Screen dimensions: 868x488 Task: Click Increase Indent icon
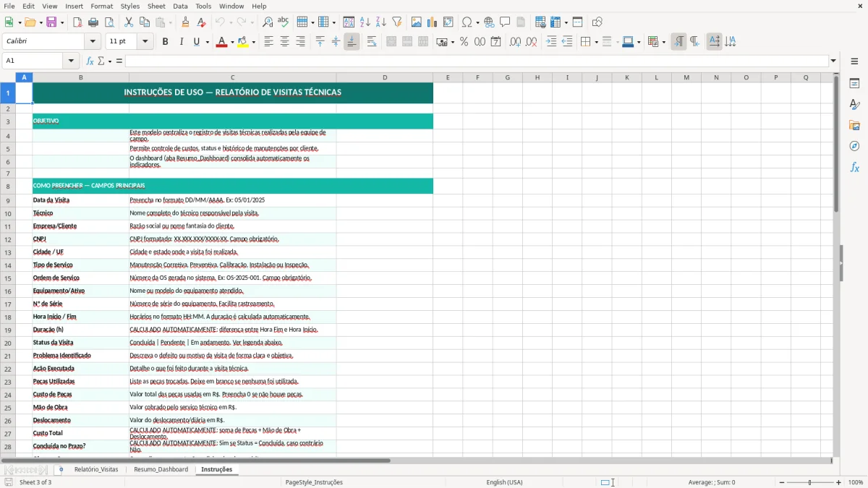pos(551,42)
